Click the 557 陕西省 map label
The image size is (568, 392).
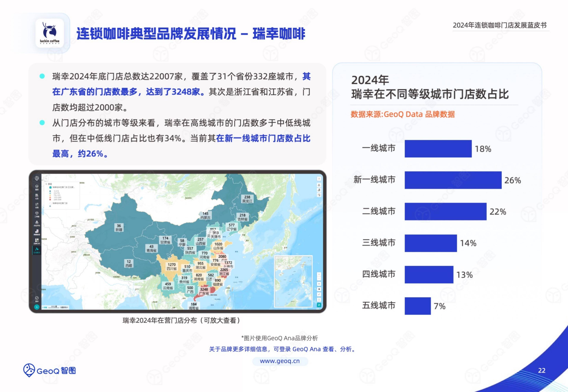[190, 250]
